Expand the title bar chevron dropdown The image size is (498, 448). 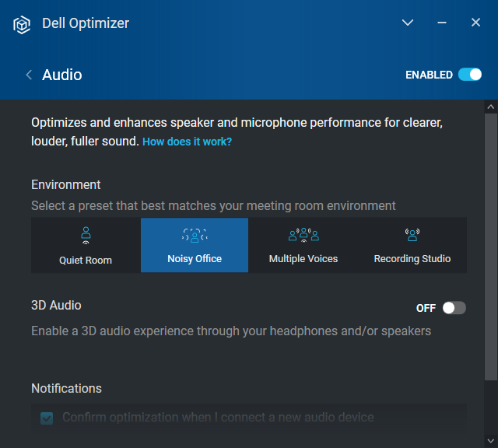click(x=408, y=23)
